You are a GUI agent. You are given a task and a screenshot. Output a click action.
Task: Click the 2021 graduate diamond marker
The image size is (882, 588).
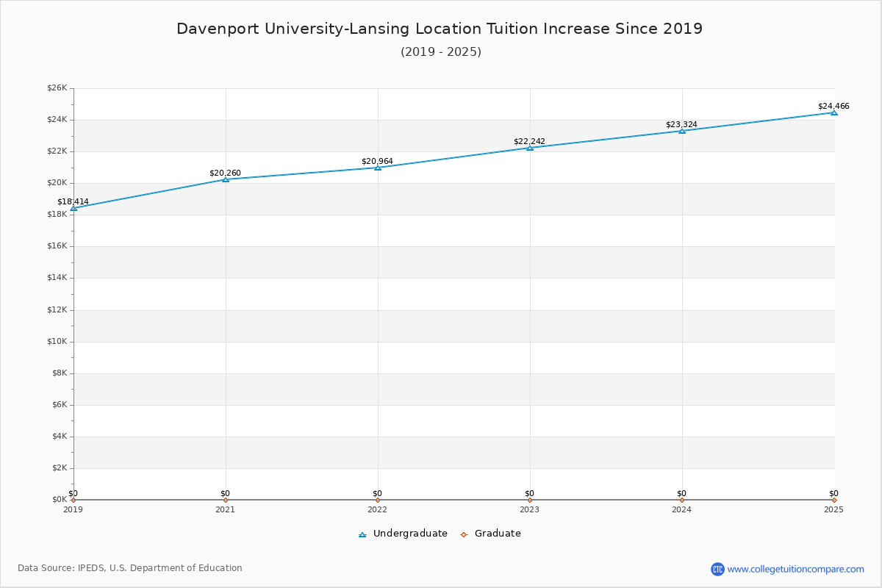[x=226, y=500]
